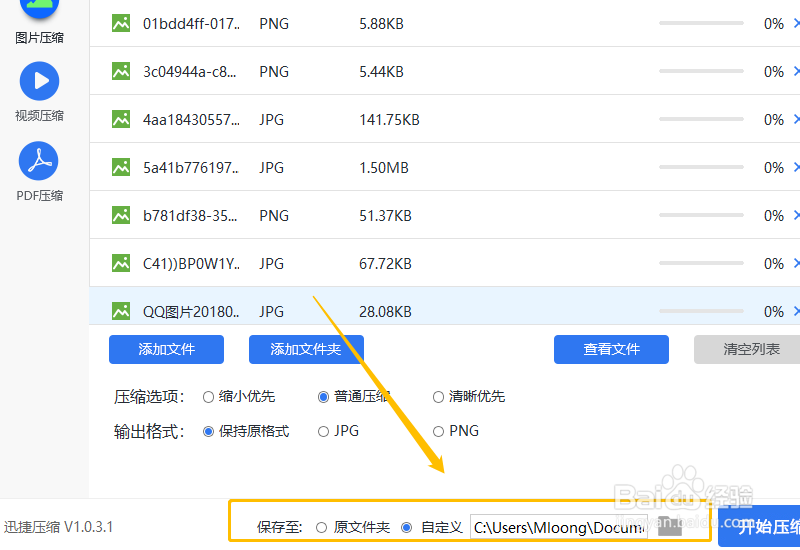Select file name 01bdd4ff-017..
Image resolution: width=800 pixels, height=550 pixels.
click(x=191, y=24)
